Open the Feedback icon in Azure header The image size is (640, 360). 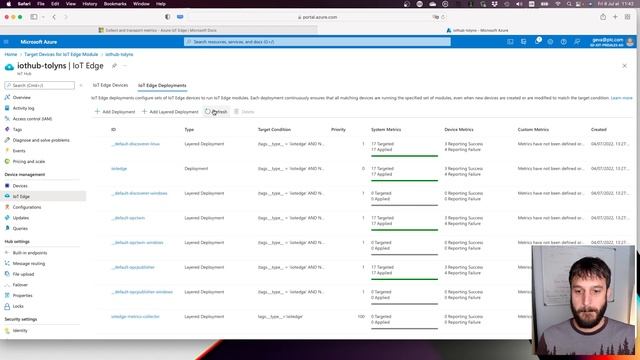point(577,42)
